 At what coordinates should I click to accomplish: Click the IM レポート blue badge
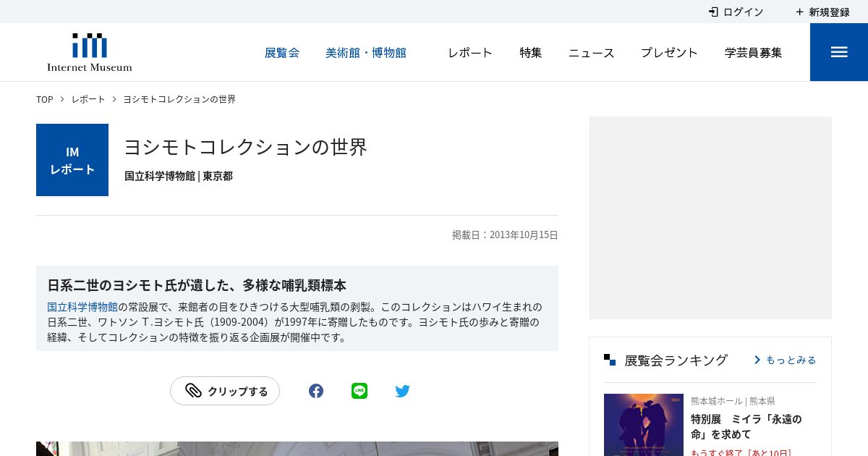pos(72,160)
